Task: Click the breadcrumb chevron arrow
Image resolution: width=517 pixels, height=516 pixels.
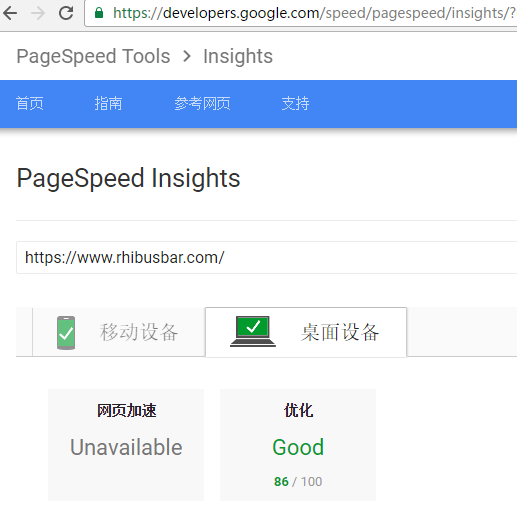Action: [x=187, y=56]
